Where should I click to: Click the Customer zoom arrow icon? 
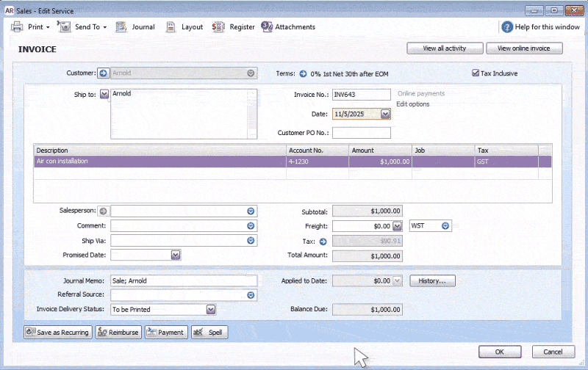point(103,73)
